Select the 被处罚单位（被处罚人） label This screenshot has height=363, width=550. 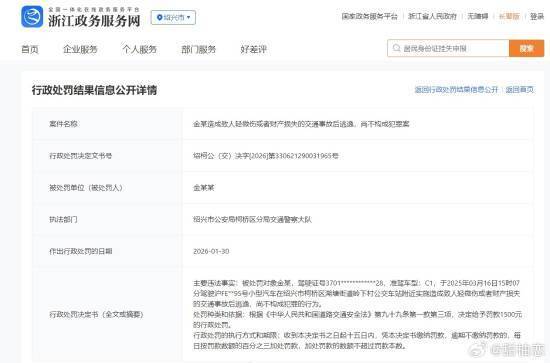[x=86, y=188]
